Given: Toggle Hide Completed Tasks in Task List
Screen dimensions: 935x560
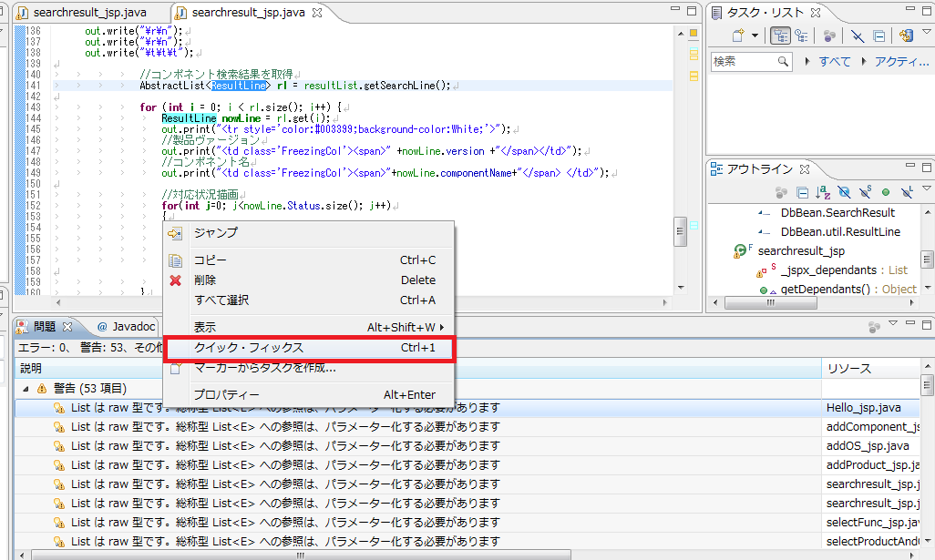Looking at the screenshot, I should tap(858, 36).
